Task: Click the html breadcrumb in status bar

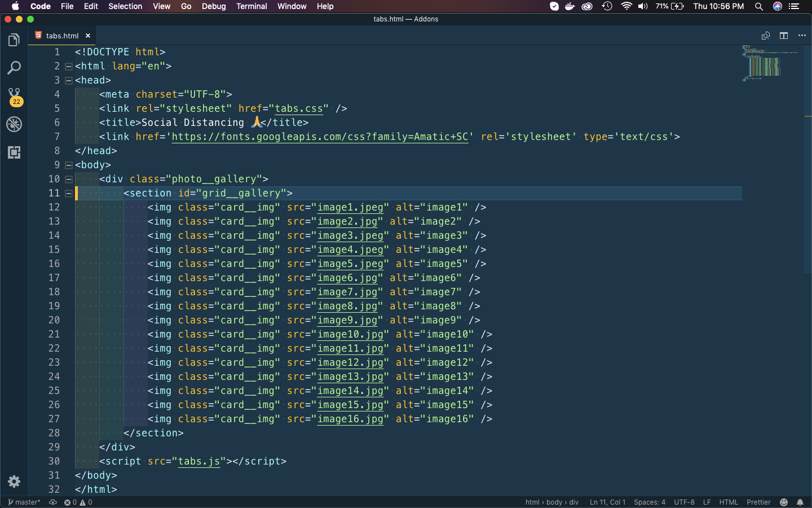Action: pos(532,502)
